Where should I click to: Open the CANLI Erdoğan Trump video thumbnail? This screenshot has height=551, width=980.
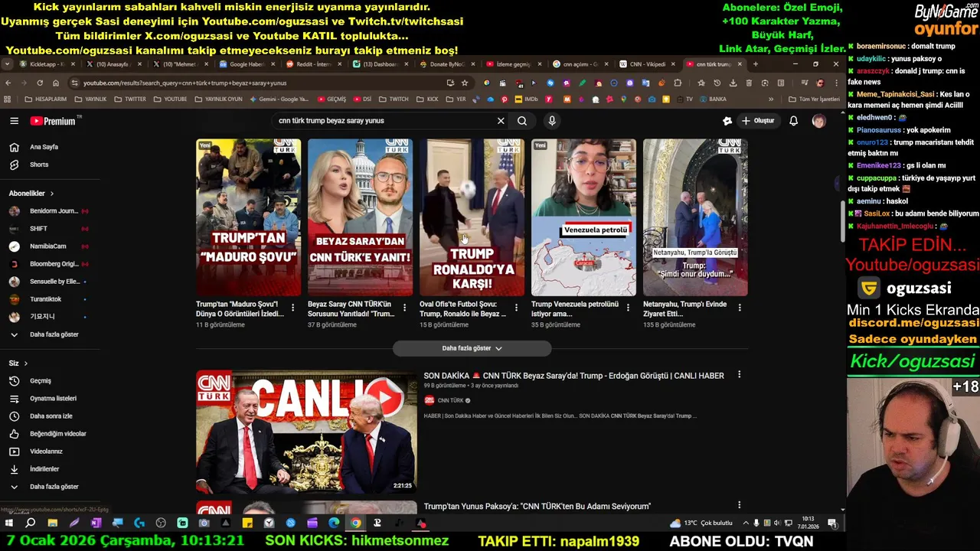[x=306, y=432]
